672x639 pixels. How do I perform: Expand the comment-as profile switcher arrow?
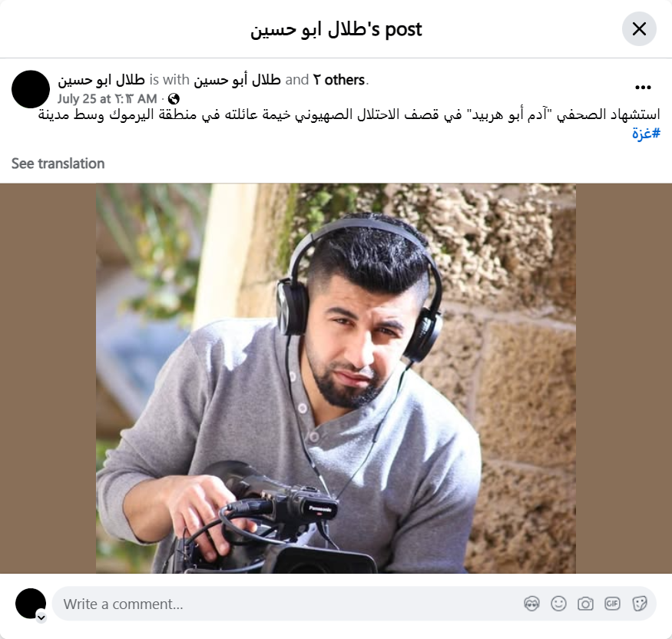41,617
